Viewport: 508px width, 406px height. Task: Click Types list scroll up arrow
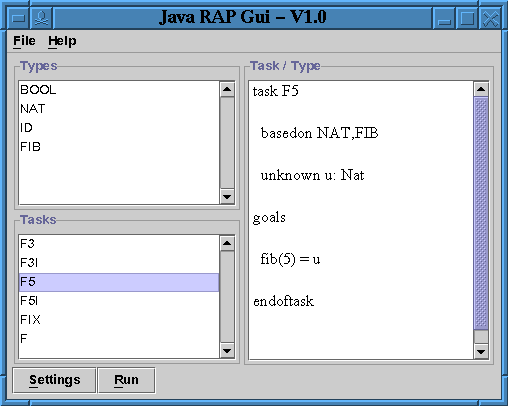[x=227, y=89]
